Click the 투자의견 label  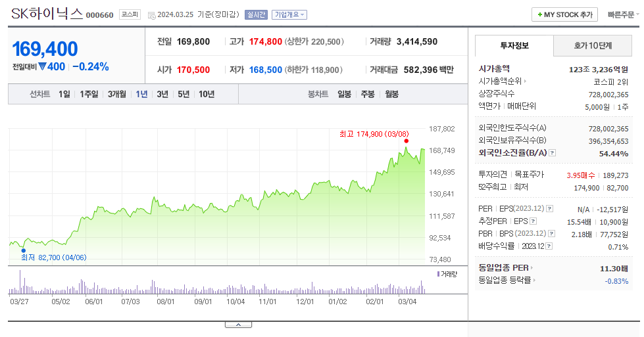493,175
